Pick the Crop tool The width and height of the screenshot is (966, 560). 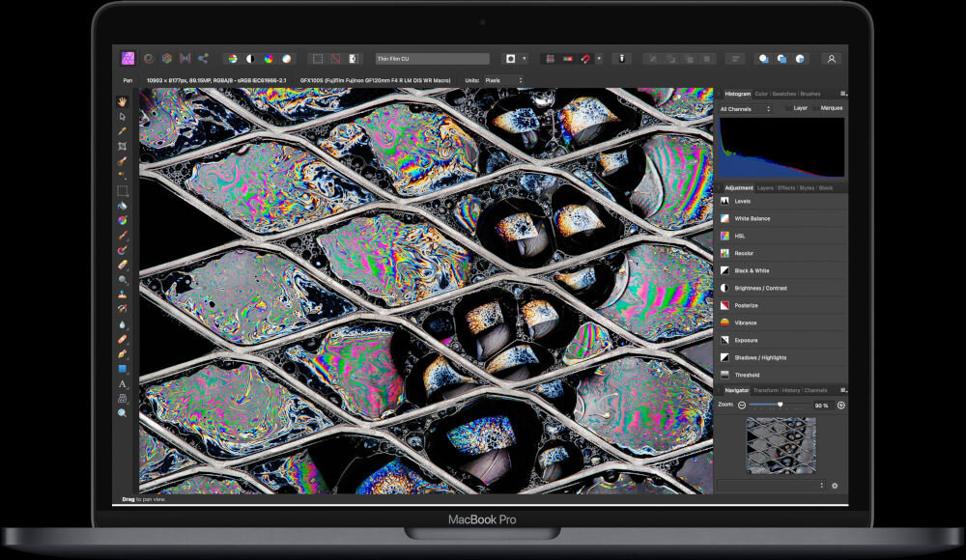click(x=123, y=146)
